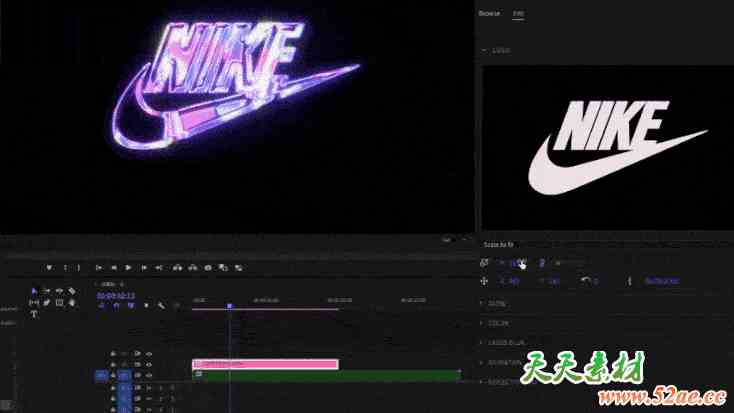
Task: Collapse the section above Nike preview
Action: [484, 50]
